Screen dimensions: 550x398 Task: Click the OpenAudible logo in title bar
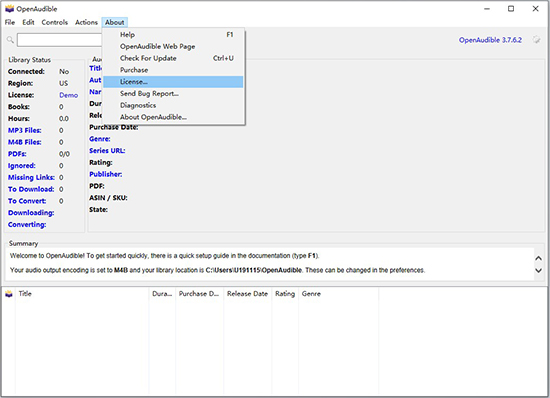[9, 9]
